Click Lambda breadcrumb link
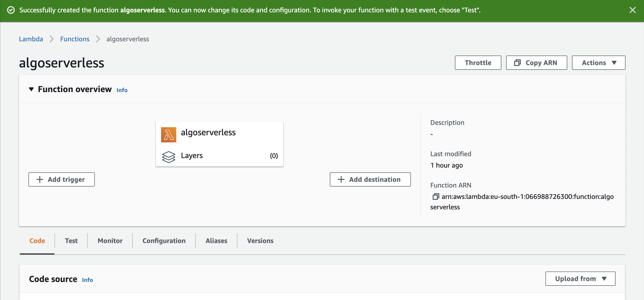This screenshot has width=644, height=300. tap(31, 39)
